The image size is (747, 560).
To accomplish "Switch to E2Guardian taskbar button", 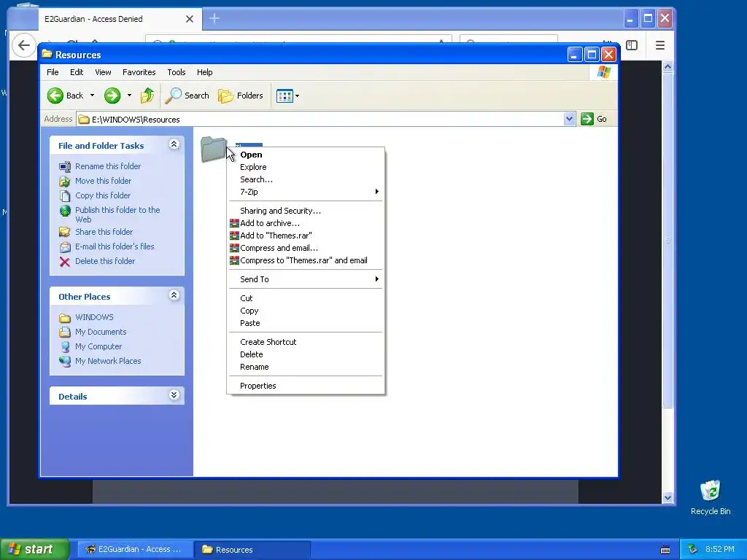I will pyautogui.click(x=134, y=549).
